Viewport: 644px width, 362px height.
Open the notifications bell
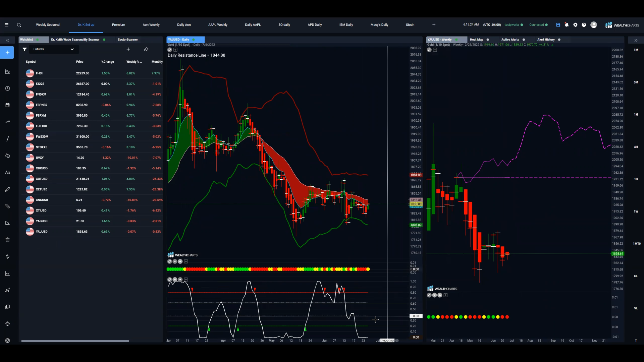[567, 25]
